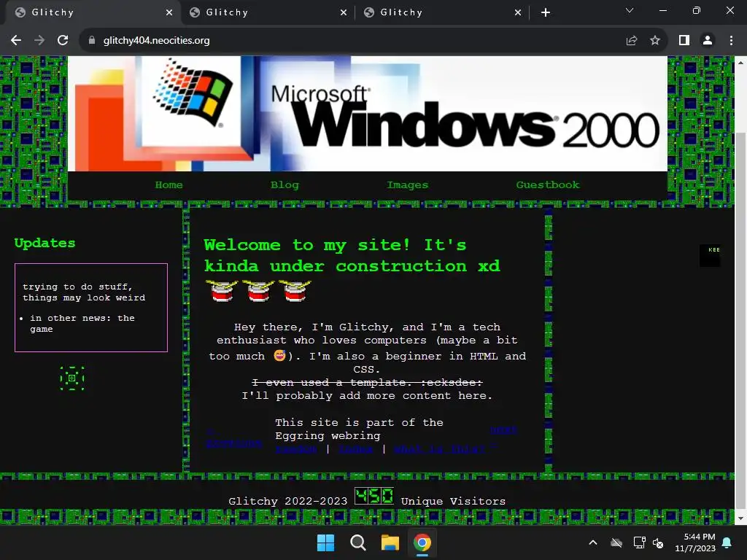Viewport: 747px width, 560px height.
Task: Click the 'trying to do stuff' update text
Action: tap(84, 292)
